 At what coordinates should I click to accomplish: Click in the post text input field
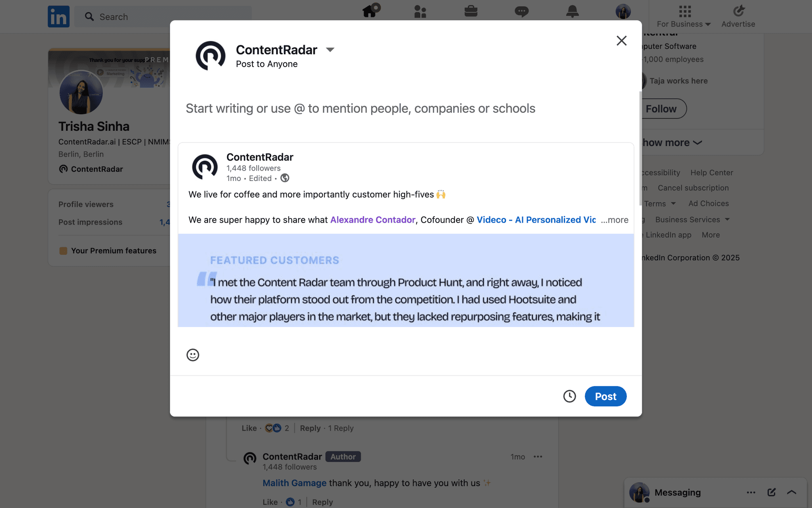361,108
